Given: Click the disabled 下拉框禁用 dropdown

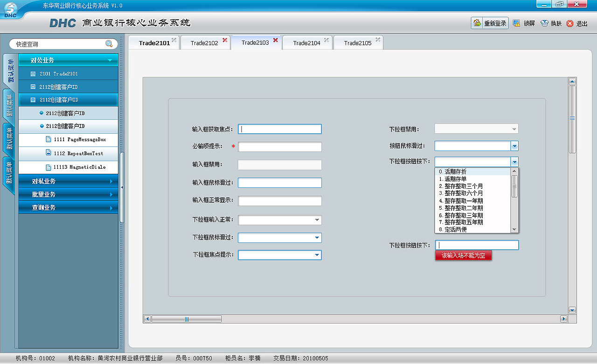Looking at the screenshot, I should 476,129.
